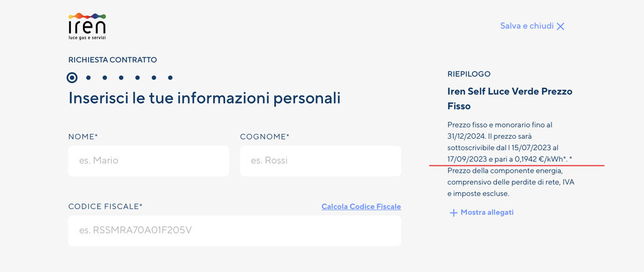644x272 pixels.
Task: Expand Mostra allegati via its plus icon
Action: [x=453, y=213]
